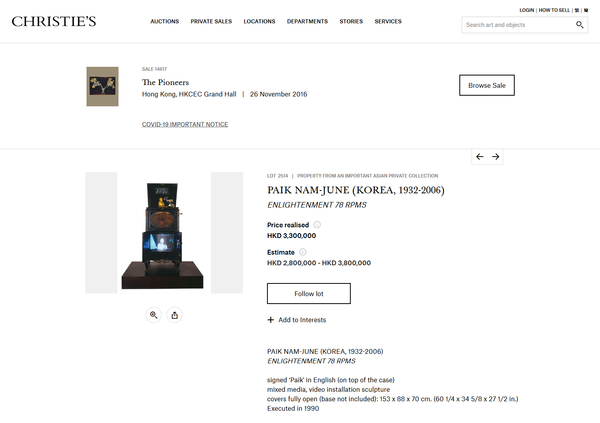Viewport: 600px width, 423px height.
Task: Open Price realised info icon
Action: [x=317, y=225]
